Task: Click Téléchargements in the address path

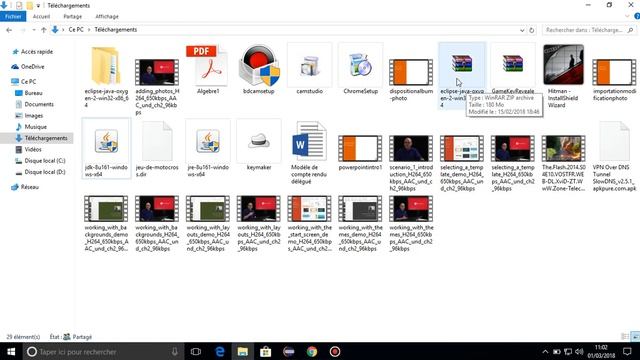Action: [116, 30]
